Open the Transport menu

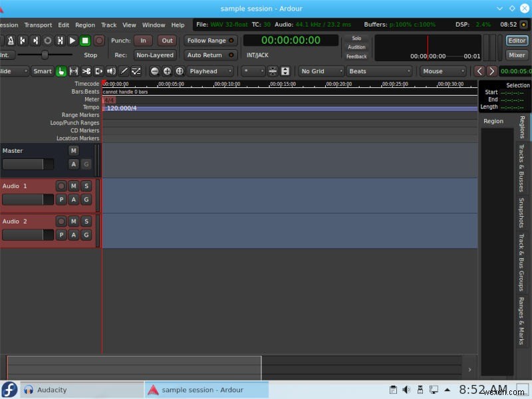click(x=38, y=25)
